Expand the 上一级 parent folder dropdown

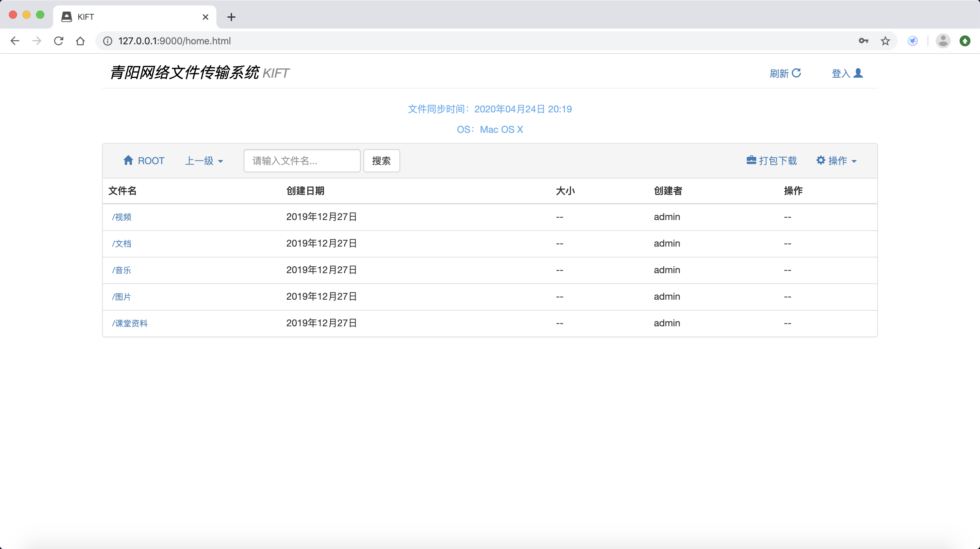click(x=204, y=161)
